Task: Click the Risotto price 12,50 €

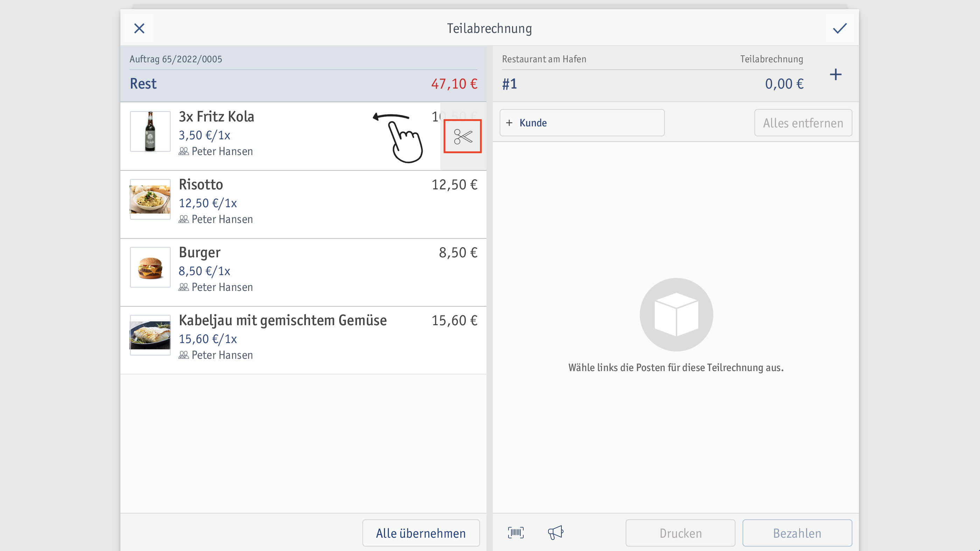Action: pos(454,184)
